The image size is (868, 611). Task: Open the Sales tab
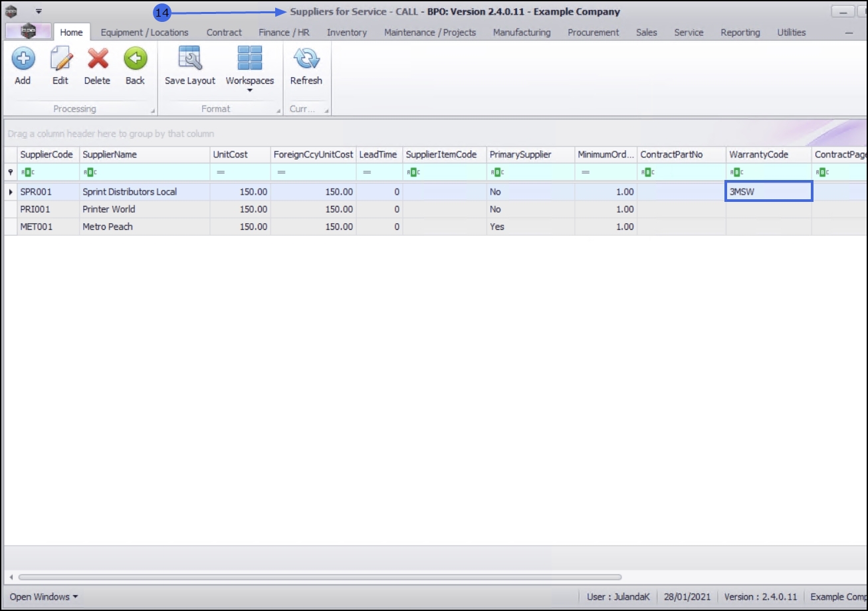(647, 32)
